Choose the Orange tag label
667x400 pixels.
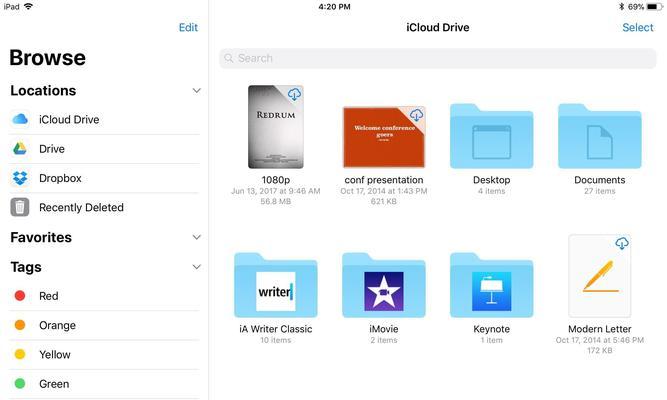(57, 326)
